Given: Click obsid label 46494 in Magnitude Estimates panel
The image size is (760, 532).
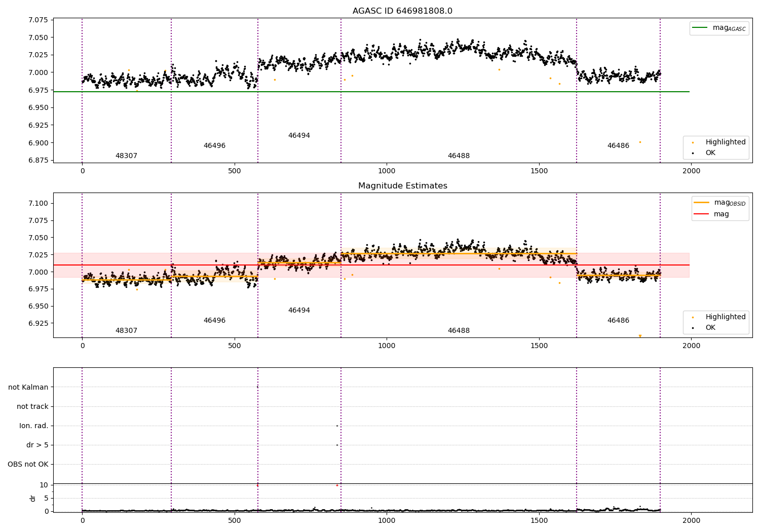Looking at the screenshot, I should point(299,311).
